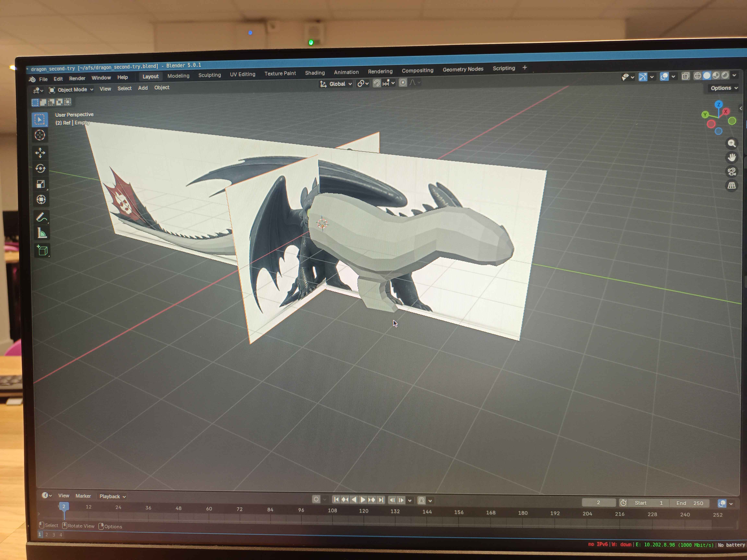Viewport: 747px width, 560px height.
Task: Toggle the camera view icon
Action: coord(731,171)
